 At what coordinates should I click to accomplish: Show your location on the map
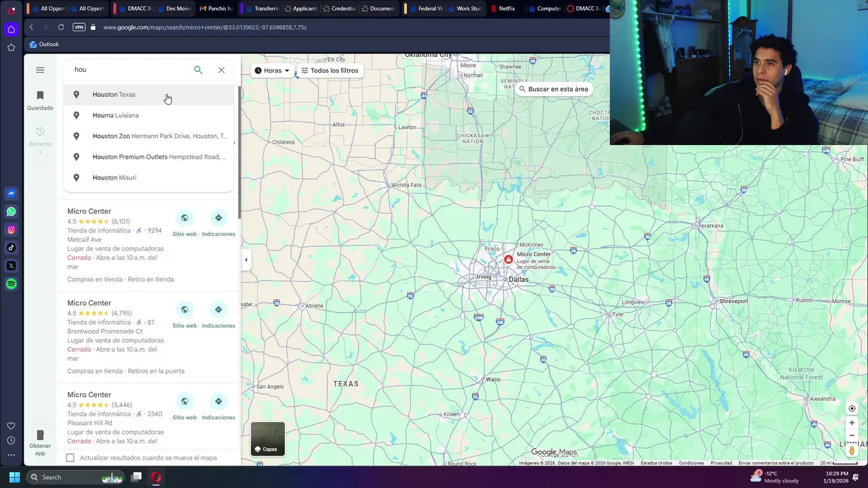click(x=852, y=409)
